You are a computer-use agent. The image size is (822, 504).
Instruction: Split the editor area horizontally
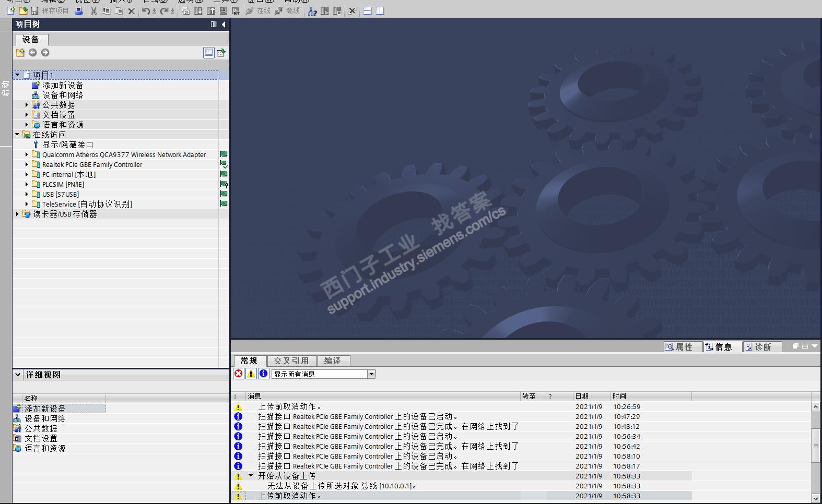(x=368, y=10)
